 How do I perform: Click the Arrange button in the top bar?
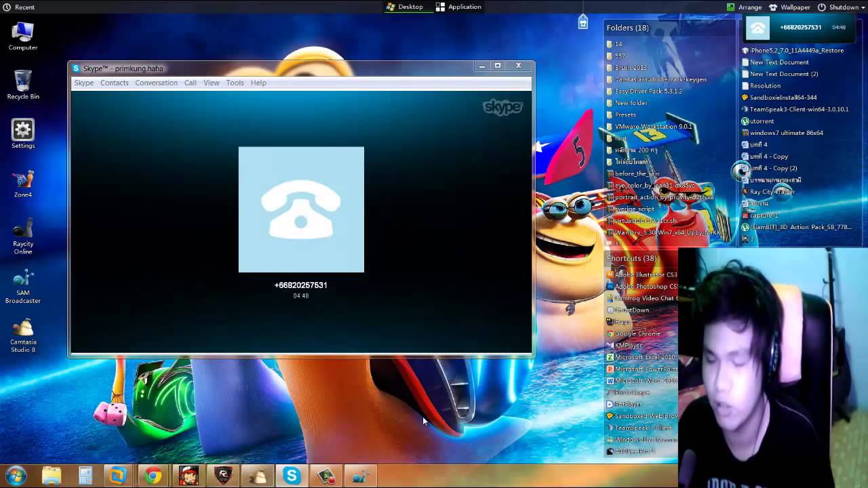(744, 7)
